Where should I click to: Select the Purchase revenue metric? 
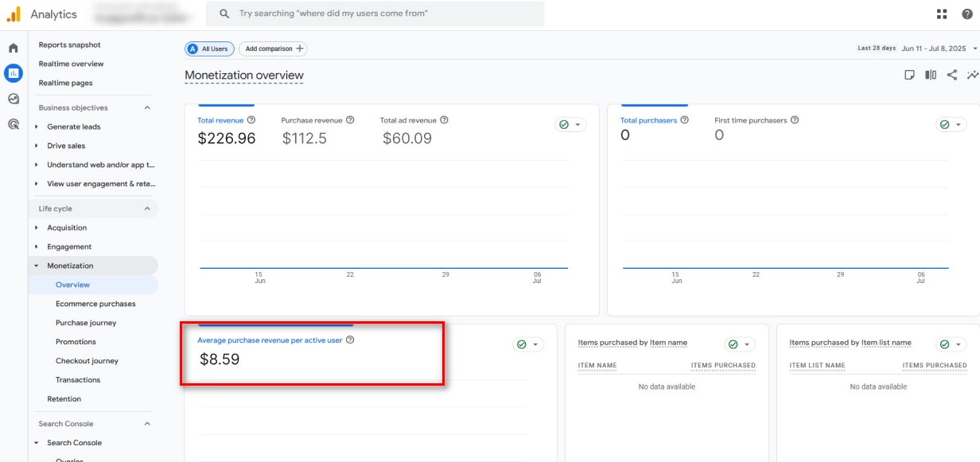click(312, 121)
